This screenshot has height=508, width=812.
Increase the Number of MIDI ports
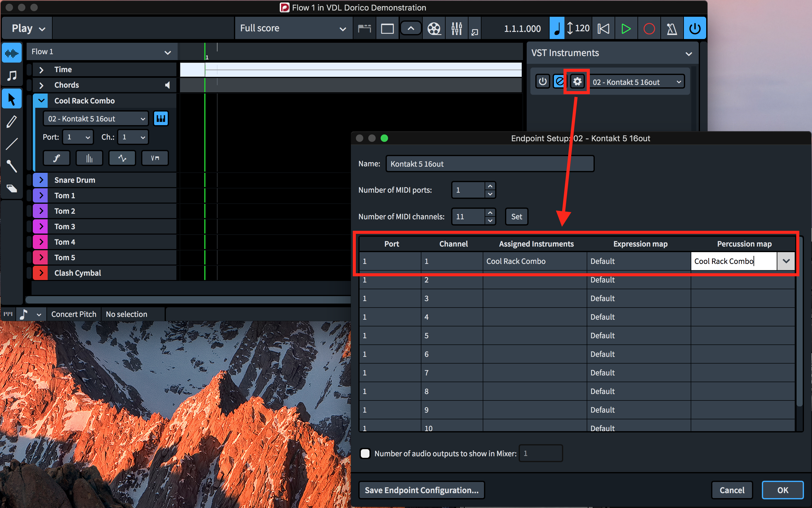tap(490, 186)
